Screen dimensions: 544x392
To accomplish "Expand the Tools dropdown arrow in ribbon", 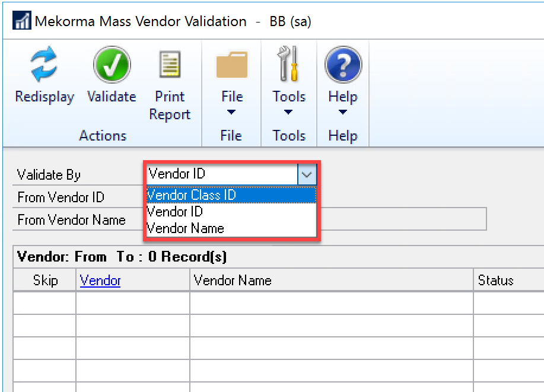I will [x=288, y=112].
